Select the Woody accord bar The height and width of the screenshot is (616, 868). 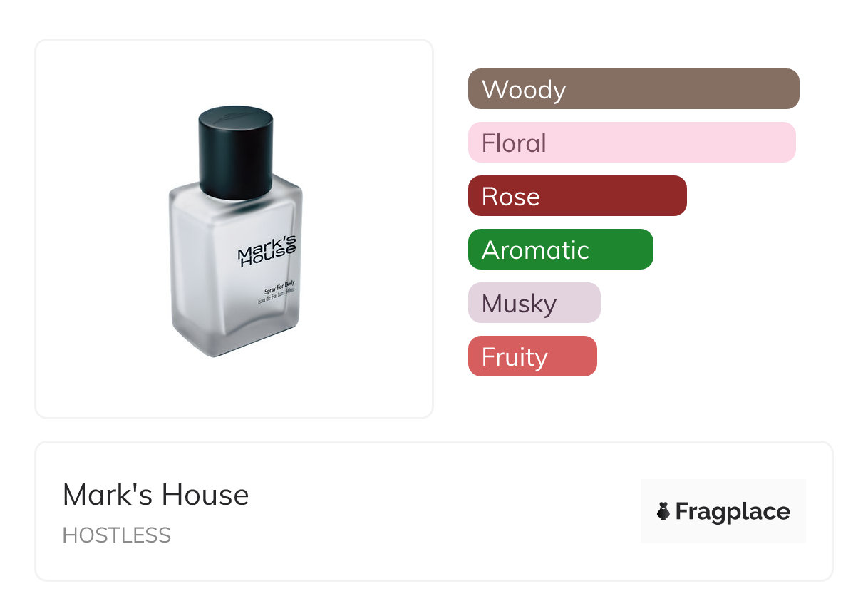[633, 89]
